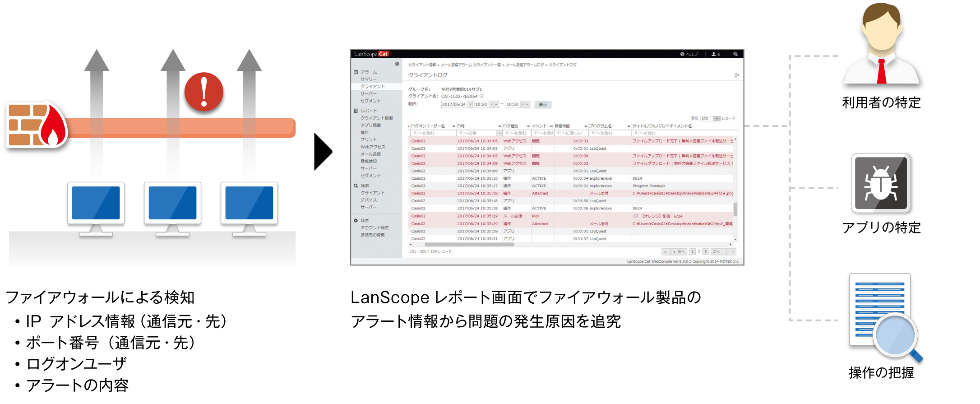Open アカウント設定 in sidebar
The image size is (980, 404).
pos(374,228)
